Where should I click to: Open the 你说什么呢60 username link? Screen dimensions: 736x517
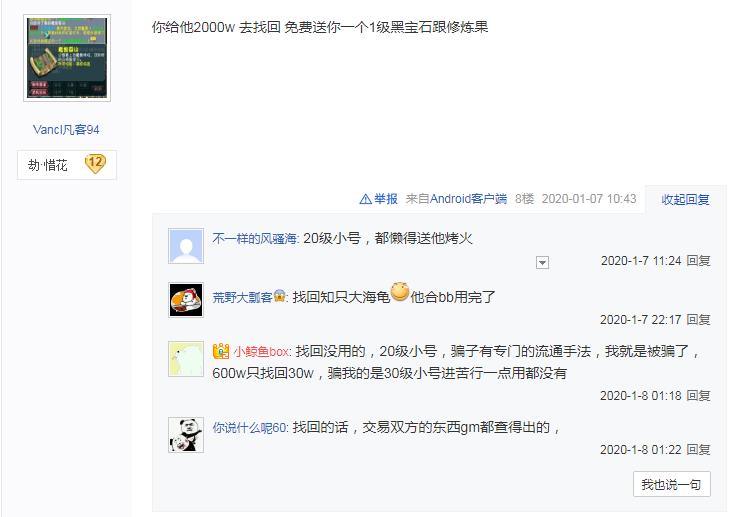(250, 428)
